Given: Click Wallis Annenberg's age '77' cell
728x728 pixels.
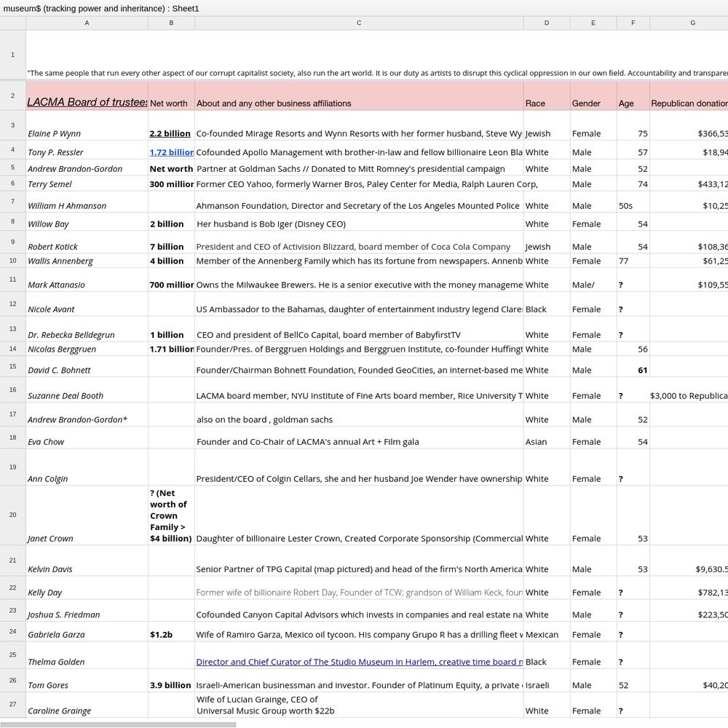Looking at the screenshot, I should [x=633, y=261].
